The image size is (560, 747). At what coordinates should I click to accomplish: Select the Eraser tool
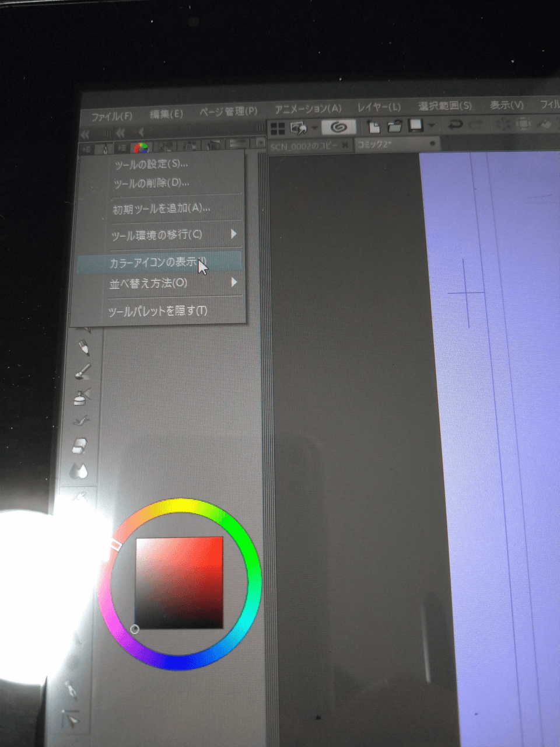tap(79, 445)
